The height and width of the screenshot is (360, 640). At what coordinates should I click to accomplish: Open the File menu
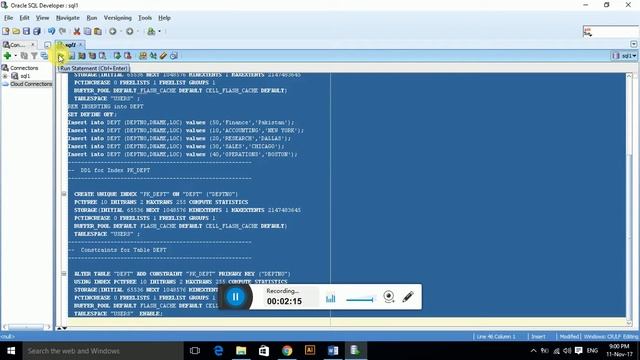pyautogui.click(x=9, y=18)
